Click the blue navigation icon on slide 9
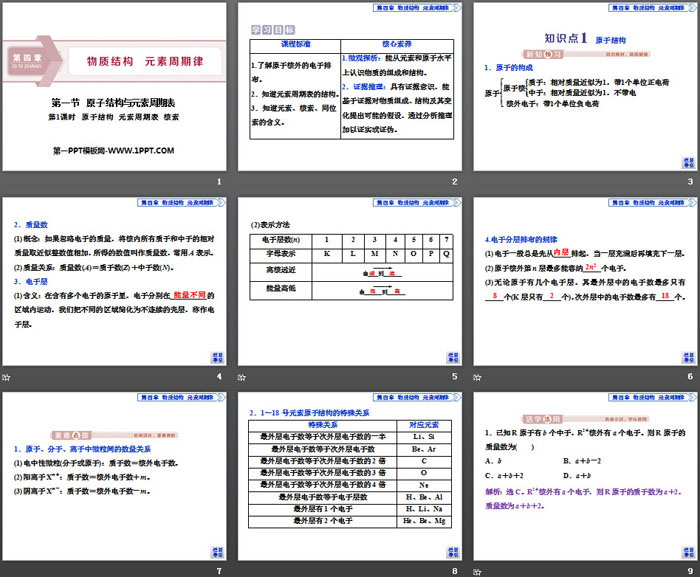 [x=688, y=552]
